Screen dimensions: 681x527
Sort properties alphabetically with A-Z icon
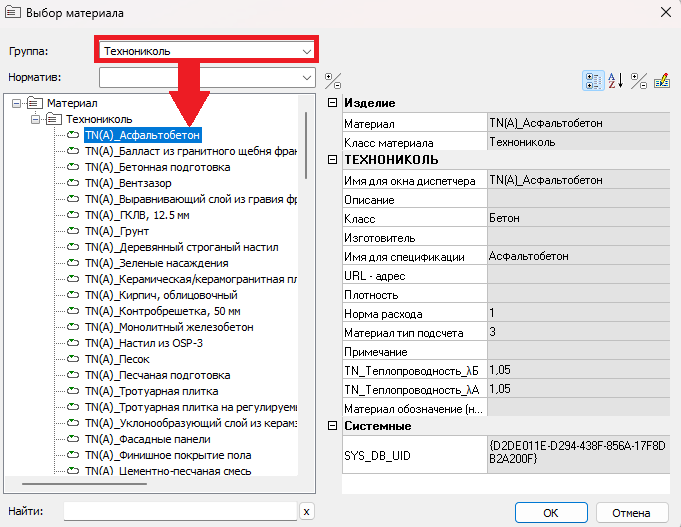(615, 80)
